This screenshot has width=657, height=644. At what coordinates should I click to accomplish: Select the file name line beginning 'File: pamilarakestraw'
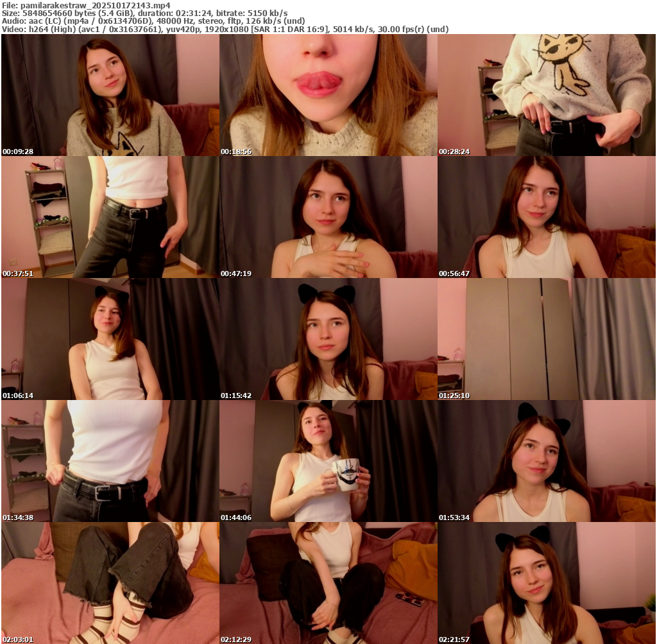86,5
